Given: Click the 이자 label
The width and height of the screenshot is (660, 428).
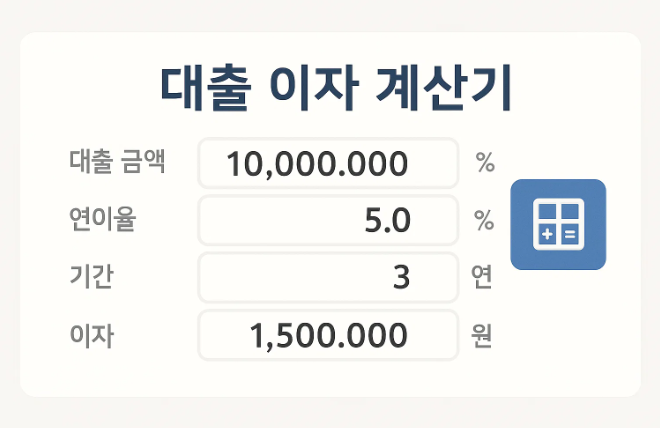Looking at the screenshot, I should [91, 335].
